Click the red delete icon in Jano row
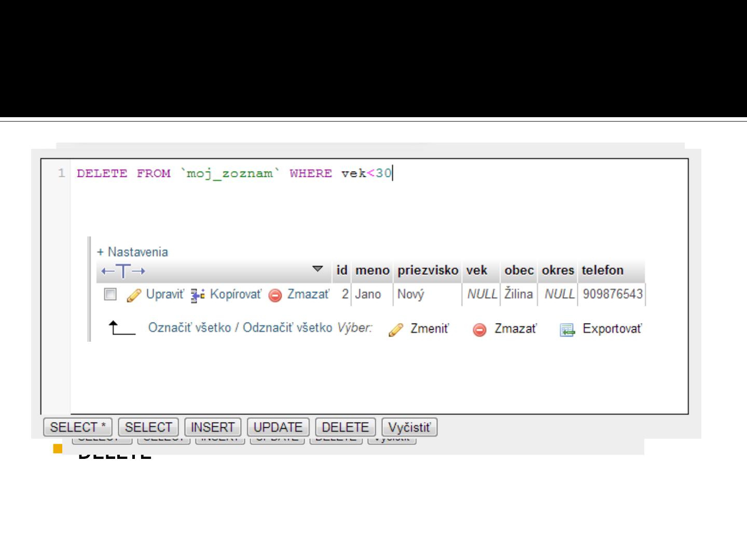The height and width of the screenshot is (560, 747). 275,295
